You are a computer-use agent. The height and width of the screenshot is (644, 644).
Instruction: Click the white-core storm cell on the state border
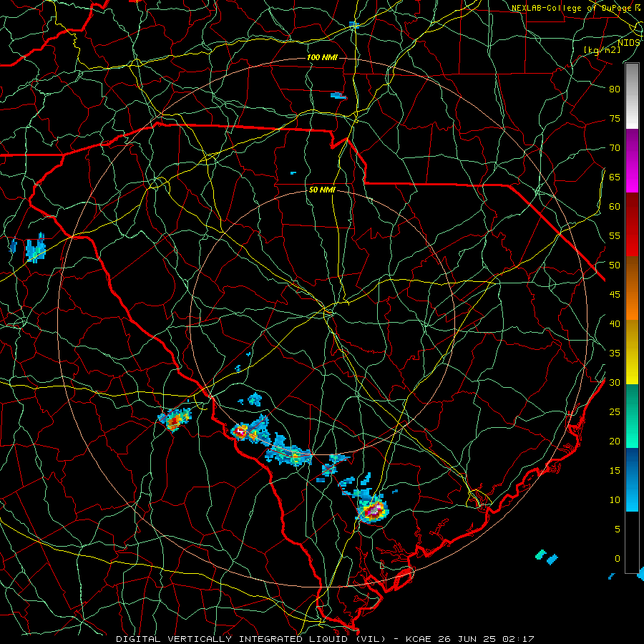240,431
